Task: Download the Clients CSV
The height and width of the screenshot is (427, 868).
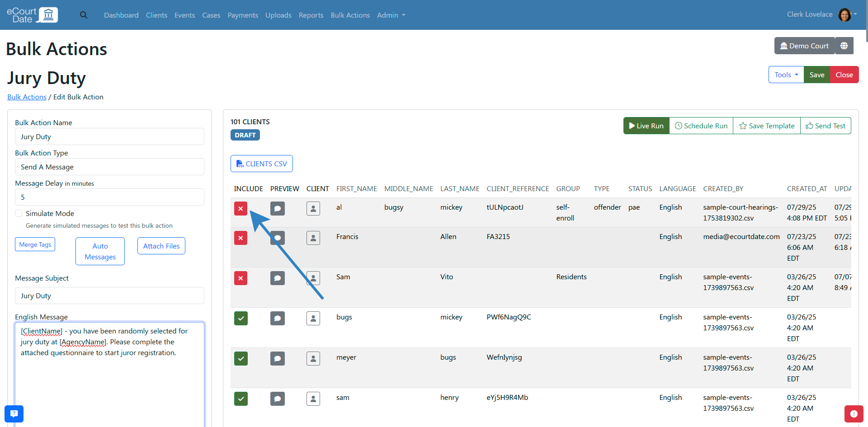Action: click(262, 164)
